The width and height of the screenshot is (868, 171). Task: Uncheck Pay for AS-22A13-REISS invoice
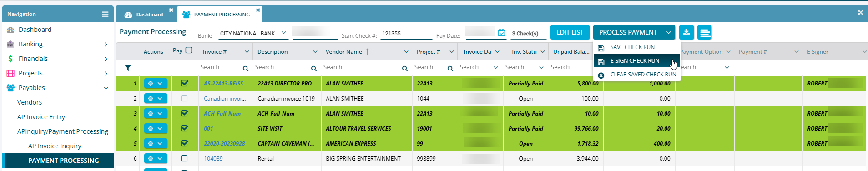(184, 83)
